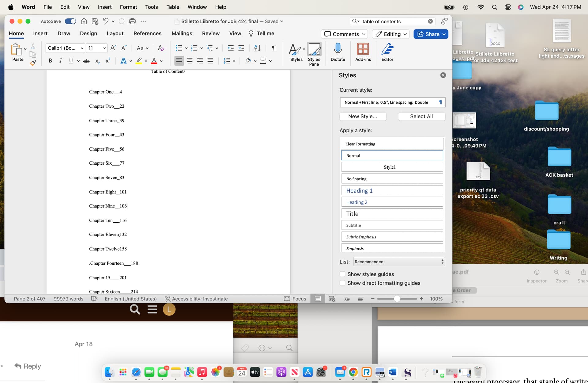Switch to Outline view in status bar
The height and width of the screenshot is (383, 588).
coord(347,299)
